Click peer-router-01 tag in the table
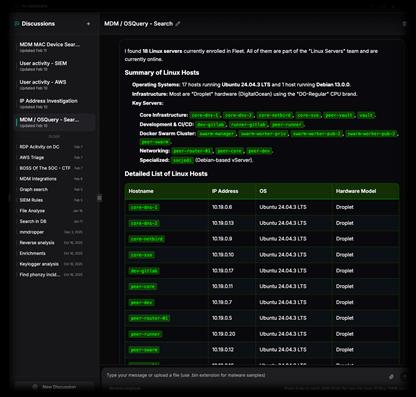 click(149, 318)
